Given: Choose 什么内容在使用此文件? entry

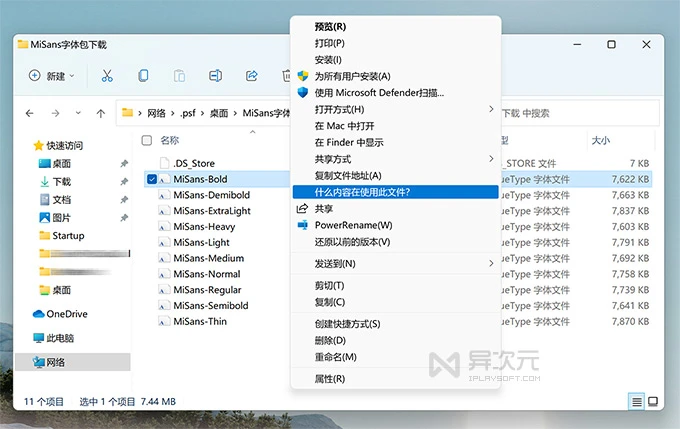Looking at the screenshot, I should (x=396, y=192).
